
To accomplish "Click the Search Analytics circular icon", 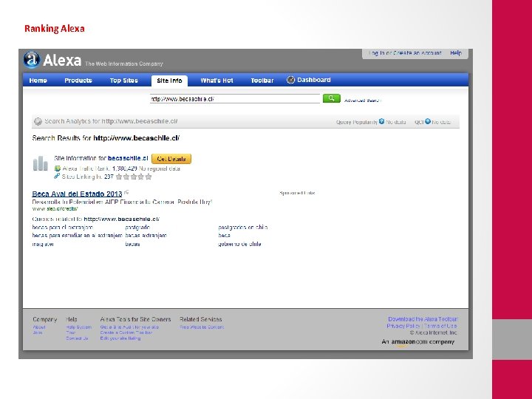I will click(38, 121).
